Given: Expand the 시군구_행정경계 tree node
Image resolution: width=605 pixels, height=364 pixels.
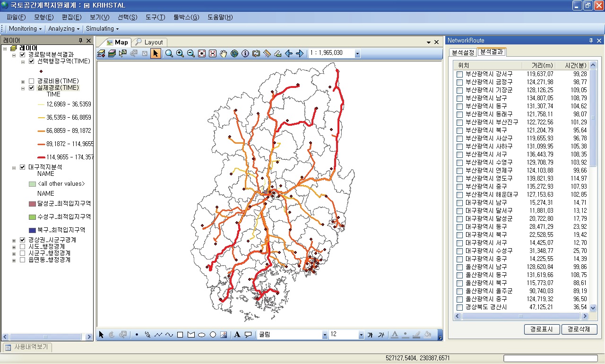Looking at the screenshot, I should [14, 253].
